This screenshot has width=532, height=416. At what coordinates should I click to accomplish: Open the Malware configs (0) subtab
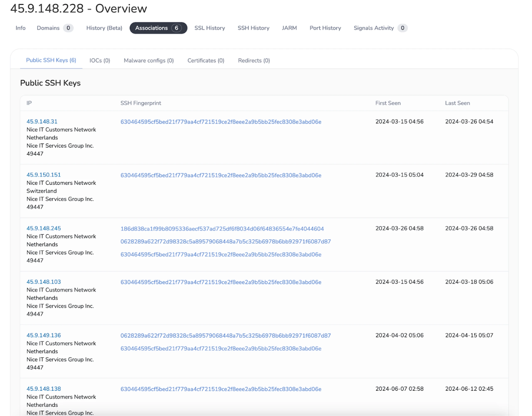pyautogui.click(x=149, y=60)
